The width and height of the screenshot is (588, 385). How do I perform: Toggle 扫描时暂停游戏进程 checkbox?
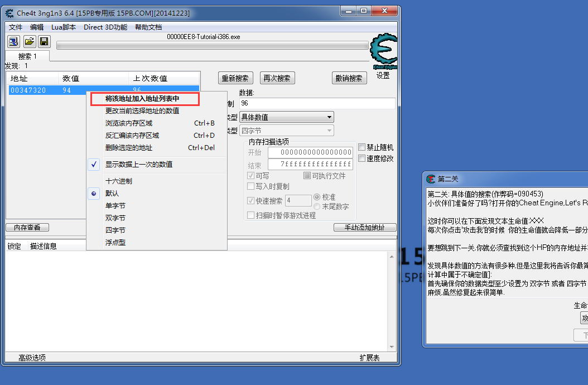pos(251,215)
